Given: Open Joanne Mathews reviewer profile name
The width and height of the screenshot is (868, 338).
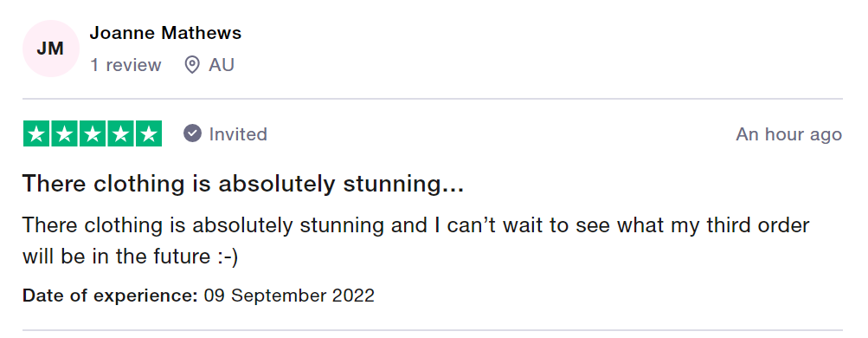Looking at the screenshot, I should [x=165, y=33].
